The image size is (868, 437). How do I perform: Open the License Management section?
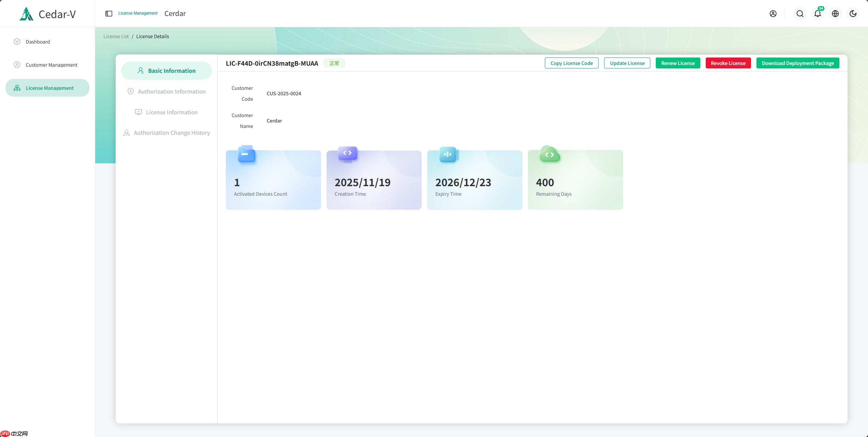pyautogui.click(x=50, y=87)
